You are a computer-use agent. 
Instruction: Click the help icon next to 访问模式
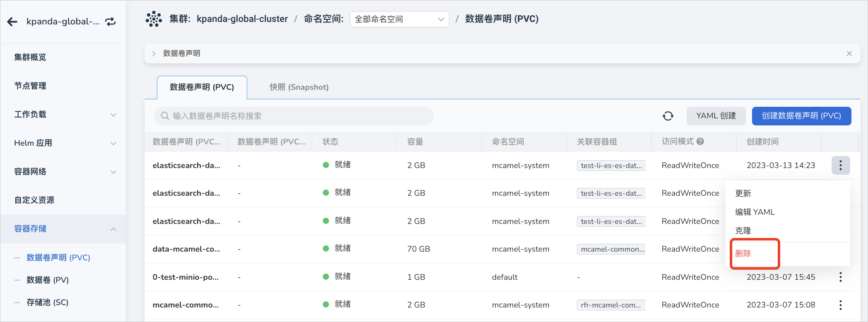700,142
